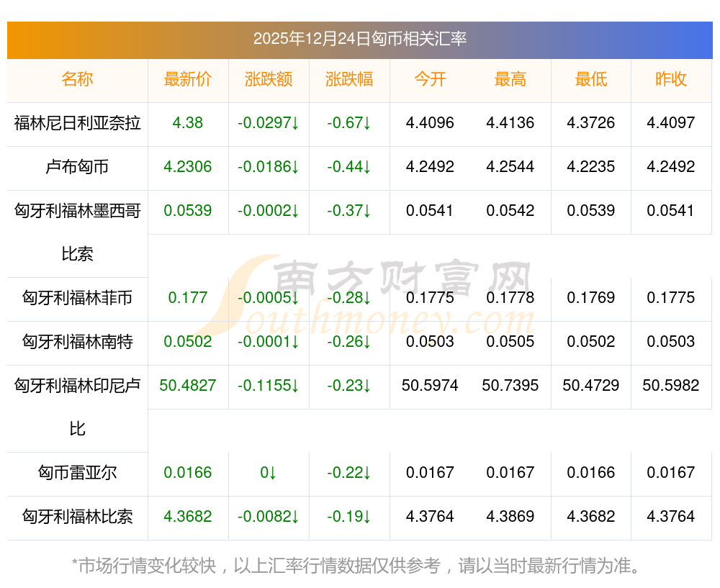Click the 昨收 column header
The image size is (720, 588).
[x=671, y=79]
